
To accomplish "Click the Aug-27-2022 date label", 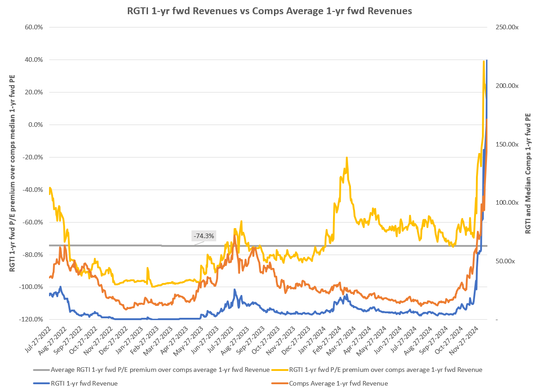I will pos(54,340).
